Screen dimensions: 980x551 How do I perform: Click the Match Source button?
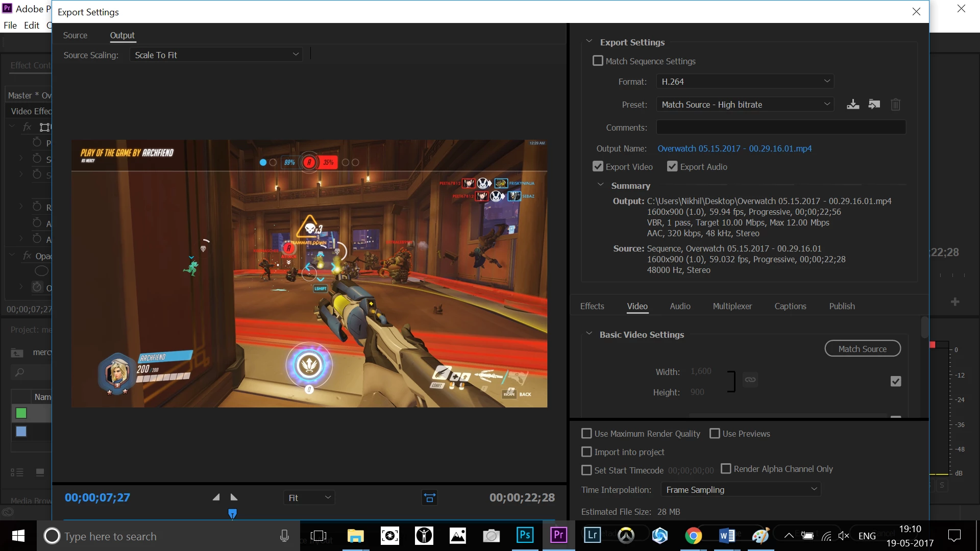tap(862, 349)
